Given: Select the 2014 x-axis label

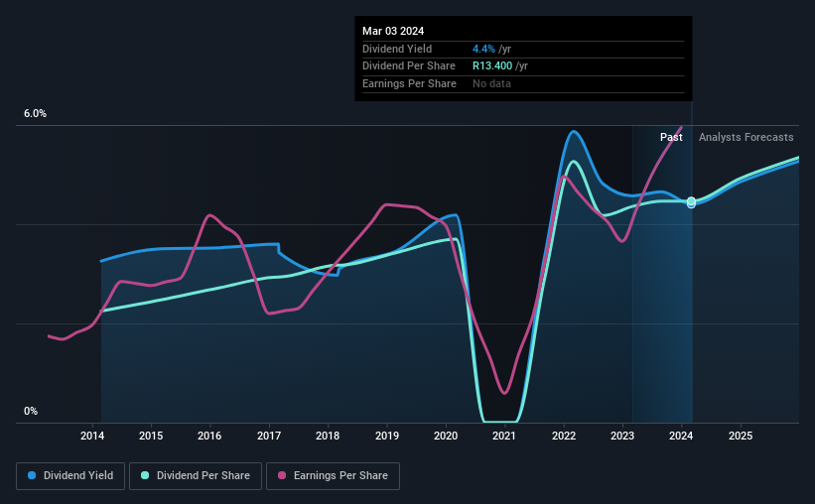Looking at the screenshot, I should [92, 436].
